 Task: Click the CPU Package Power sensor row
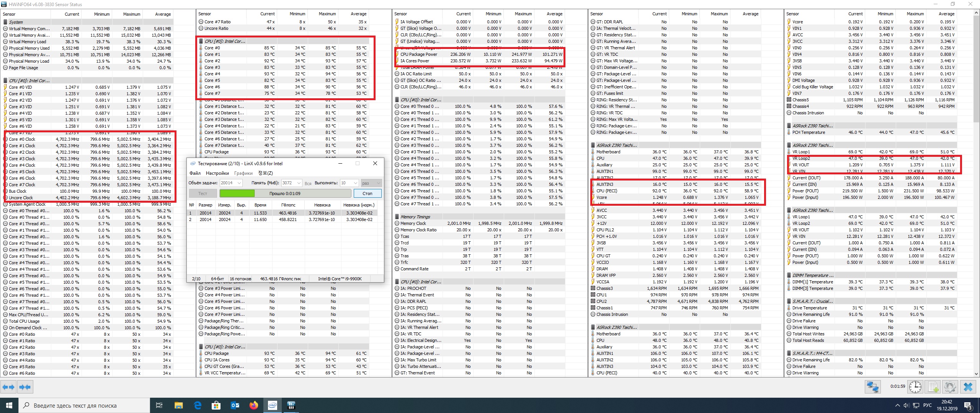click(x=419, y=54)
